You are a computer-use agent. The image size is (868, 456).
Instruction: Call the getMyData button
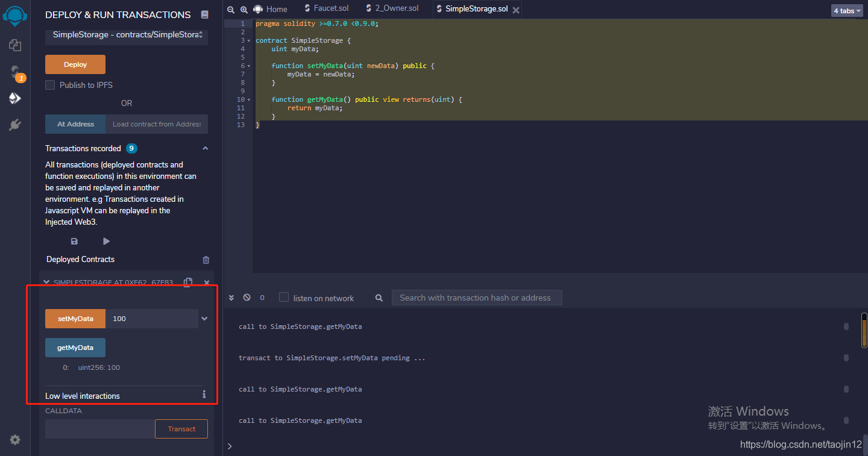click(75, 348)
